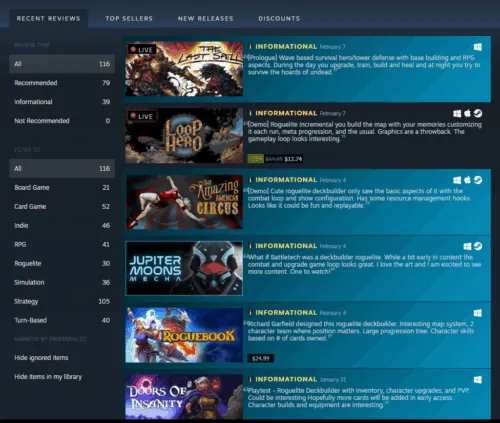This screenshot has width=500, height=423.
Task: Open the Doors of Insanity thumbnail
Action: 184,397
